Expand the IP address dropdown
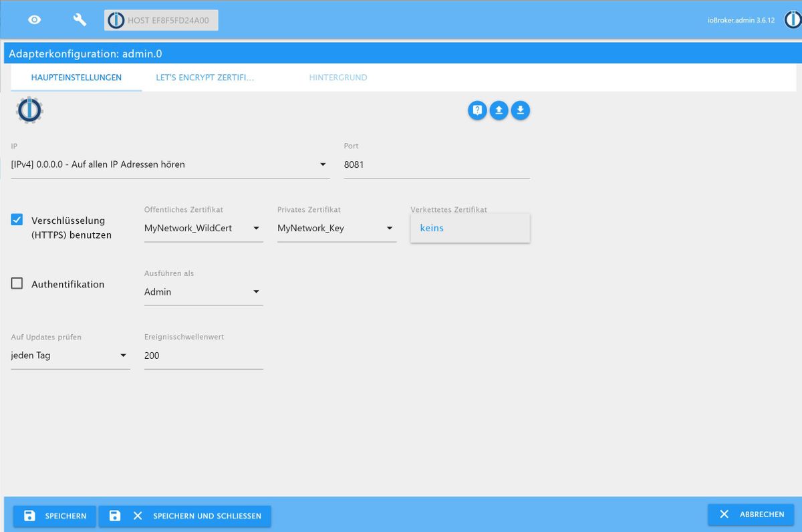The width and height of the screenshot is (802, 532). pos(170,164)
